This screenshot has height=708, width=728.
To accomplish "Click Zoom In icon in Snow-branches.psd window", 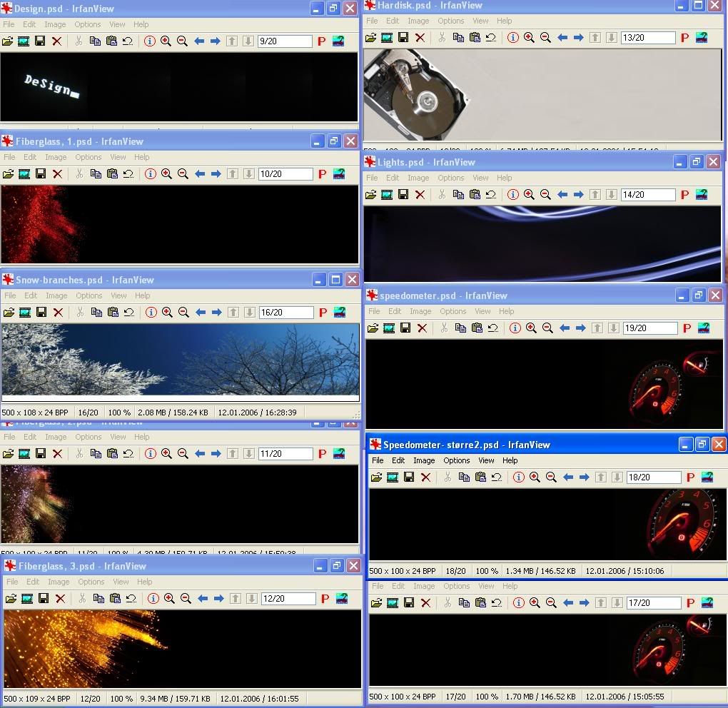I will click(167, 312).
